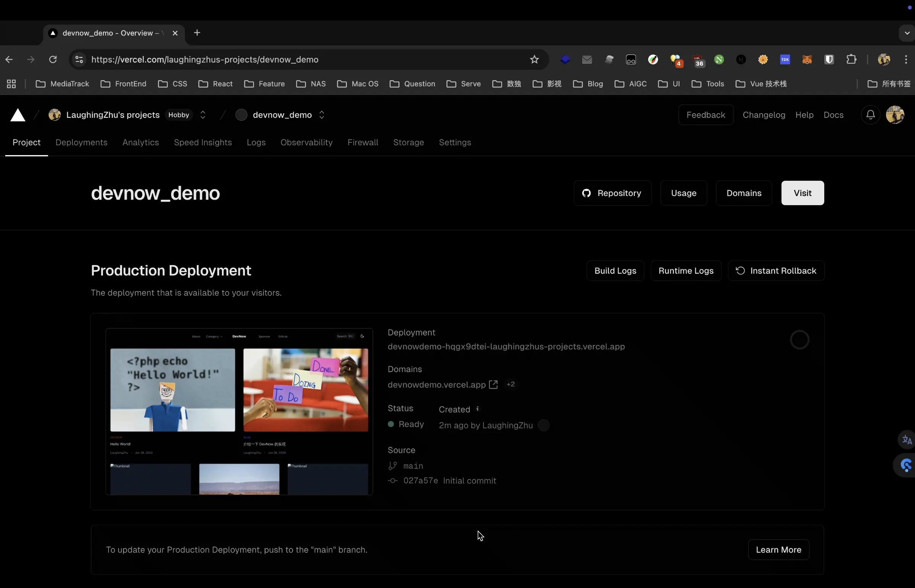Expand the LaughingZhu's projects team switcher

click(203, 115)
